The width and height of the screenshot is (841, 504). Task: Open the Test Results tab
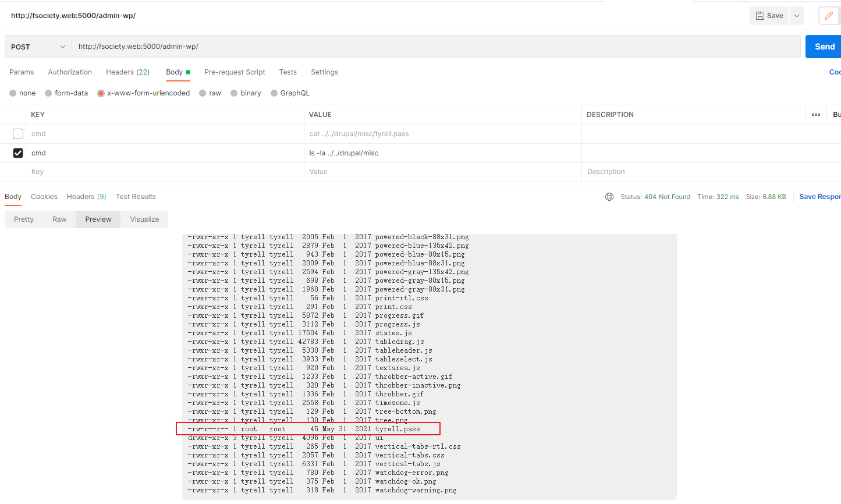pos(136,197)
